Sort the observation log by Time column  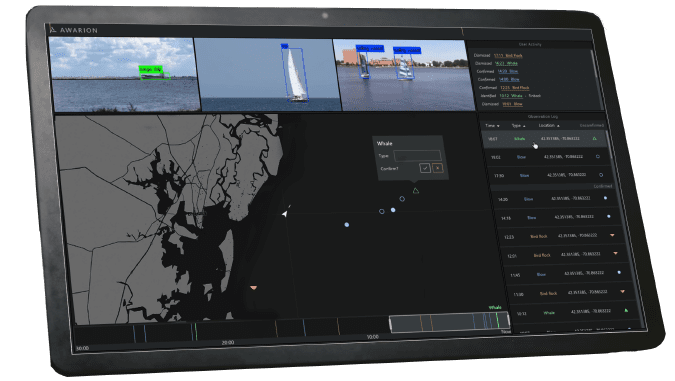[x=492, y=126]
